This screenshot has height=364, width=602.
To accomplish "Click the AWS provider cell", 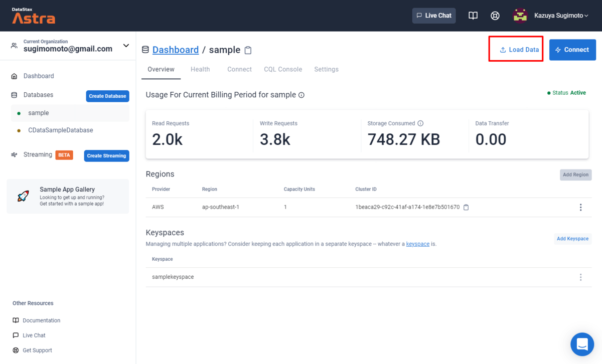I will [x=158, y=207].
